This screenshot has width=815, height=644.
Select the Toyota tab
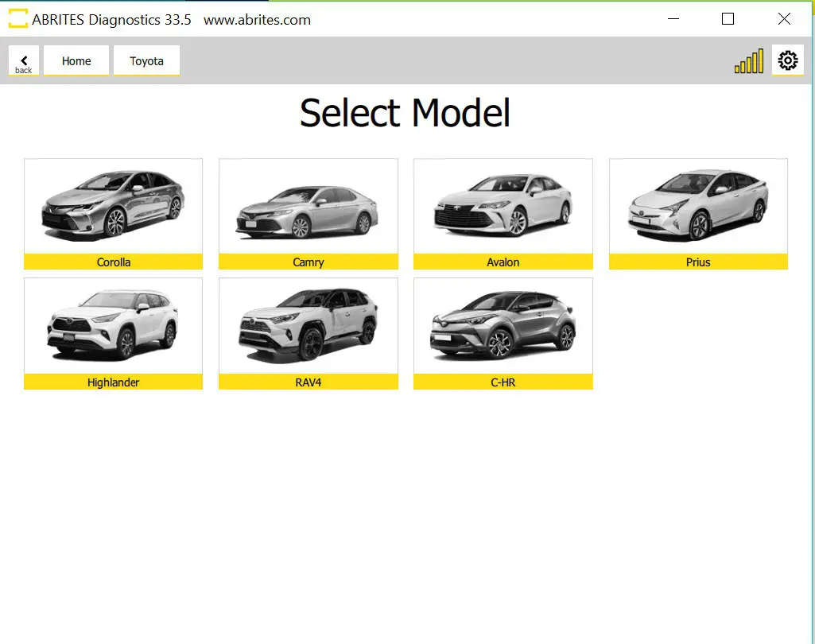tap(146, 60)
